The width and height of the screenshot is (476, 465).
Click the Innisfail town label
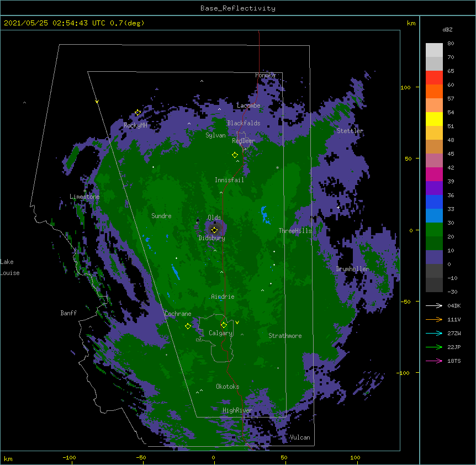[229, 180]
